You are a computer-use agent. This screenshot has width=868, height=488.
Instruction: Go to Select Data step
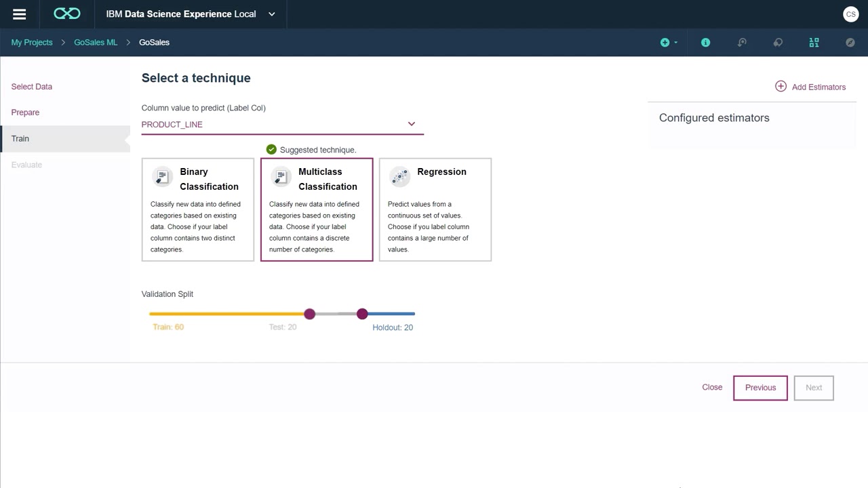(32, 87)
